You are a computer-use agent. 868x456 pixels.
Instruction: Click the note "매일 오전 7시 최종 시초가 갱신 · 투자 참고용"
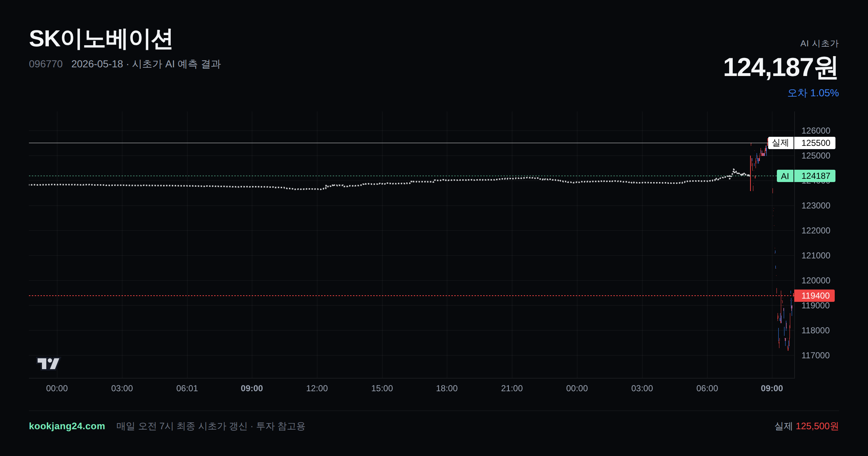(211, 426)
